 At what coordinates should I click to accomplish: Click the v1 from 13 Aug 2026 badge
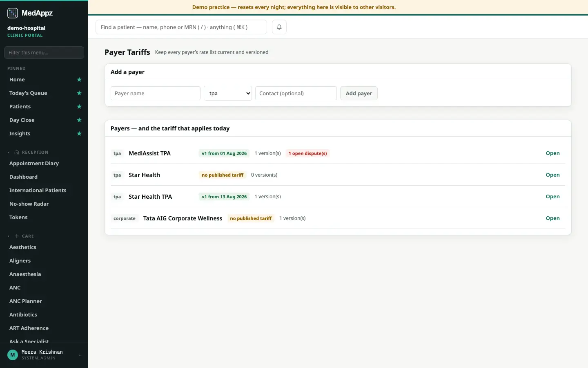[224, 197]
